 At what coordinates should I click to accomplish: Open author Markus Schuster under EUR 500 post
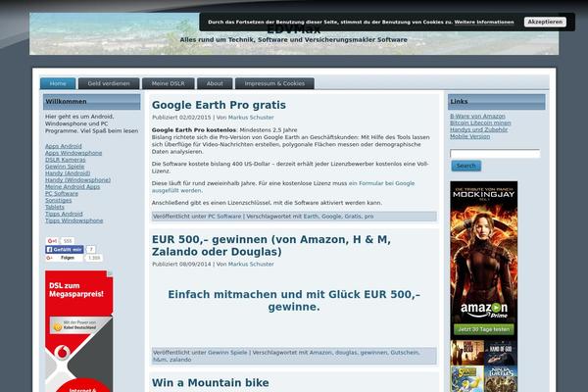tap(251, 264)
